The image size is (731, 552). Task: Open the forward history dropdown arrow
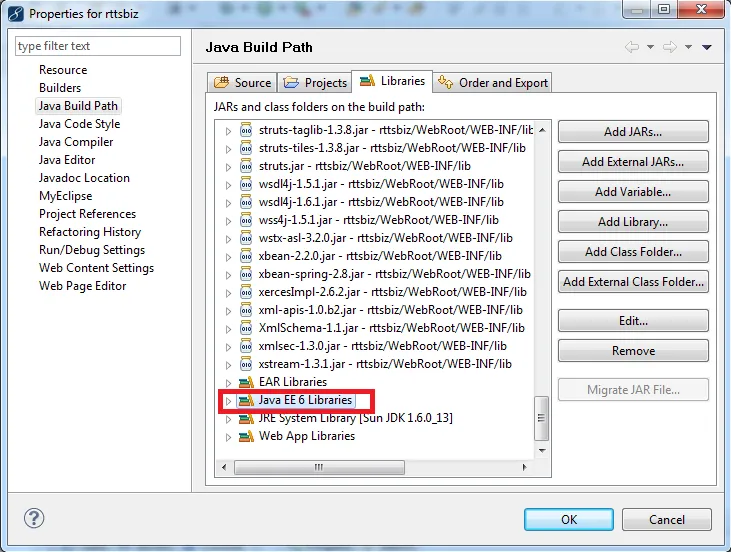click(x=688, y=47)
